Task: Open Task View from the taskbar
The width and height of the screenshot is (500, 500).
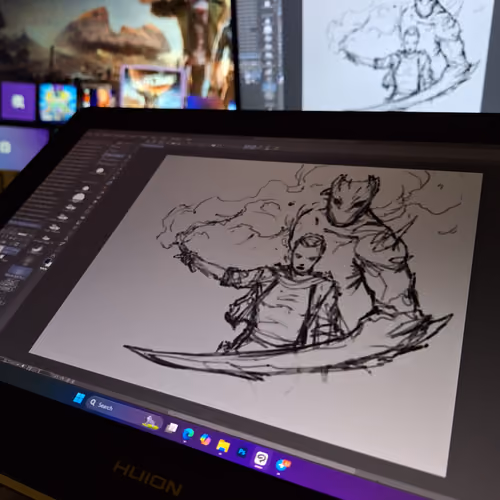Action: pyautogui.click(x=172, y=428)
